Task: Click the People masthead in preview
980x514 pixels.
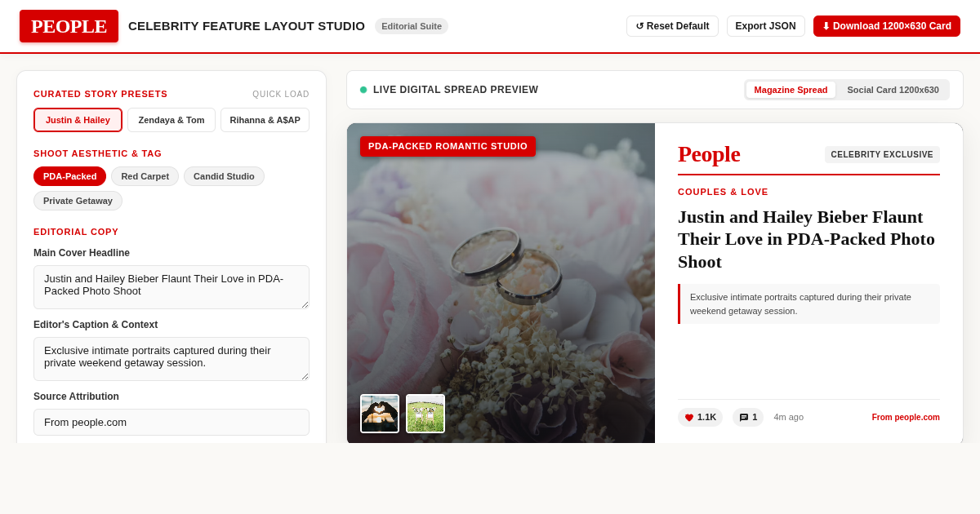Action: [x=709, y=153]
